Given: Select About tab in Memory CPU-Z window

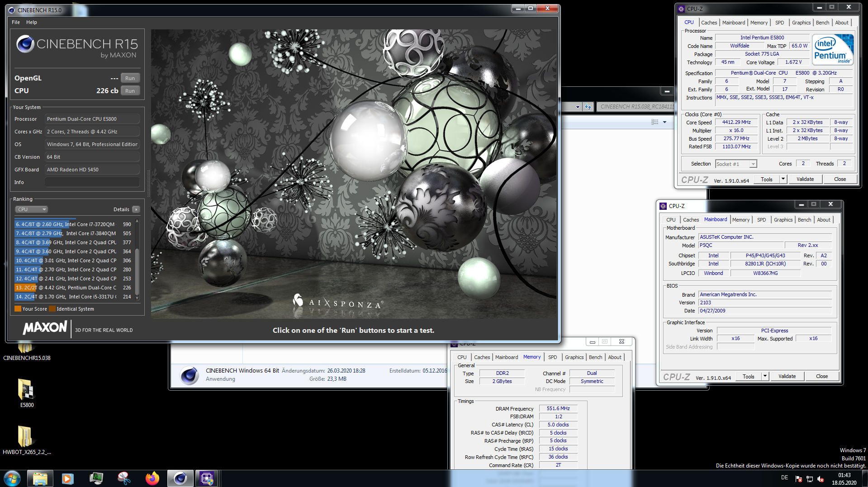Looking at the screenshot, I should tap(614, 357).
